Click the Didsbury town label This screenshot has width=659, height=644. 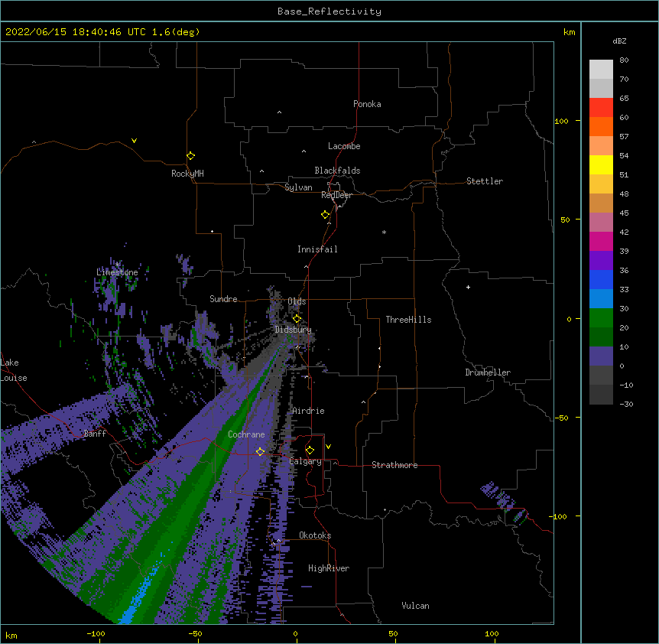(x=293, y=330)
